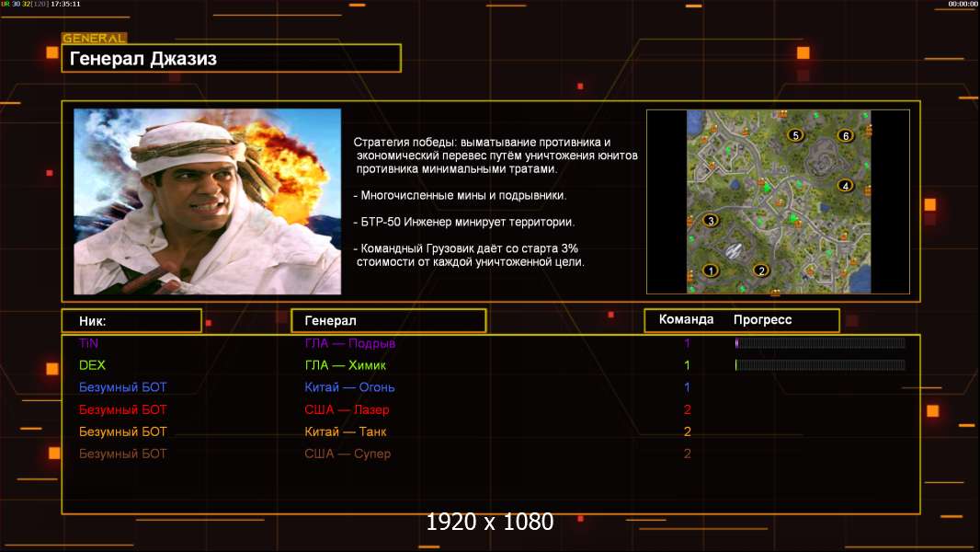The height and width of the screenshot is (552, 980).
Task: Click the General portrait image
Action: [207, 201]
